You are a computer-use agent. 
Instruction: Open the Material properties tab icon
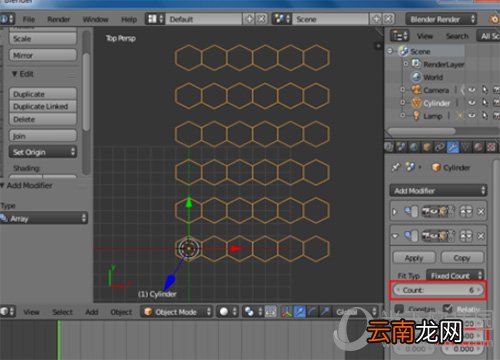tap(478, 147)
